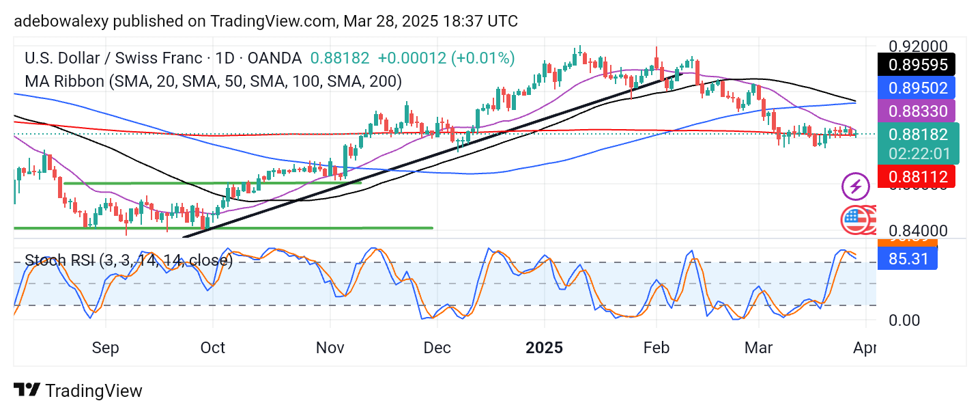Click the Sep label on time axis
Image resolution: width=980 pixels, height=414 pixels.
coord(106,348)
